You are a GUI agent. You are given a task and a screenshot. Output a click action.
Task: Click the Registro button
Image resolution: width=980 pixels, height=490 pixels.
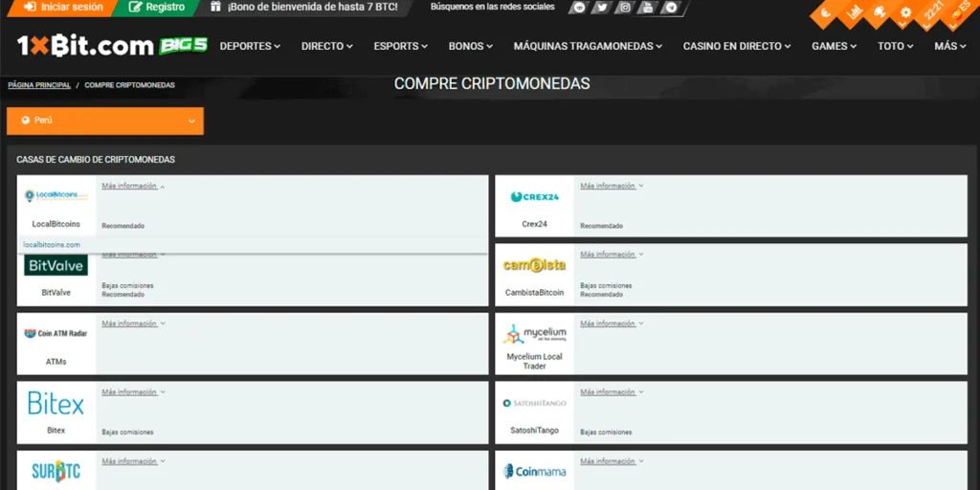(157, 8)
